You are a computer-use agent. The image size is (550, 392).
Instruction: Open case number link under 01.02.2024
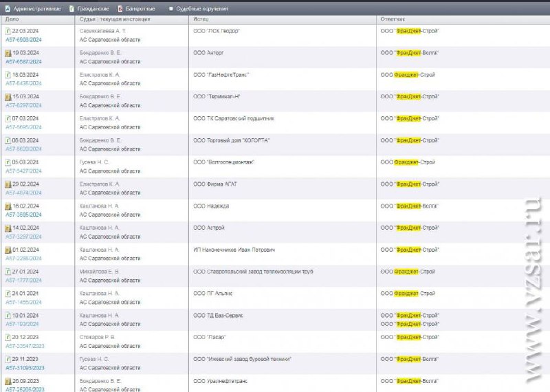(23, 259)
